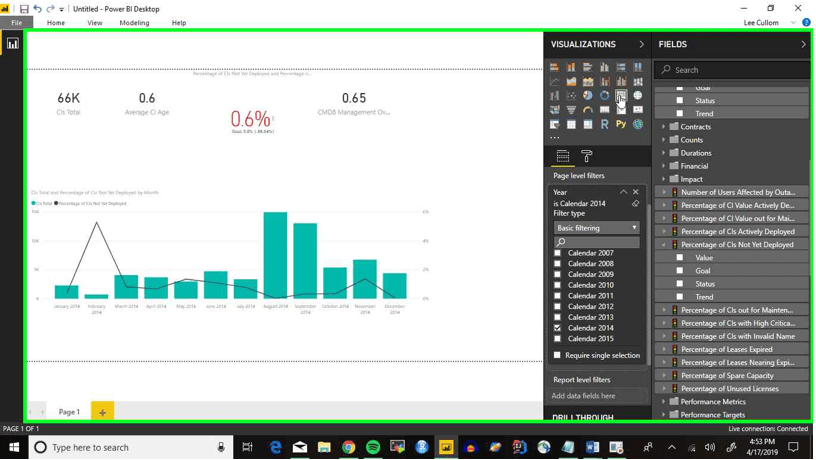Image resolution: width=816 pixels, height=460 pixels.
Task: Check the Calendar 2013 filter box
Action: click(x=557, y=317)
